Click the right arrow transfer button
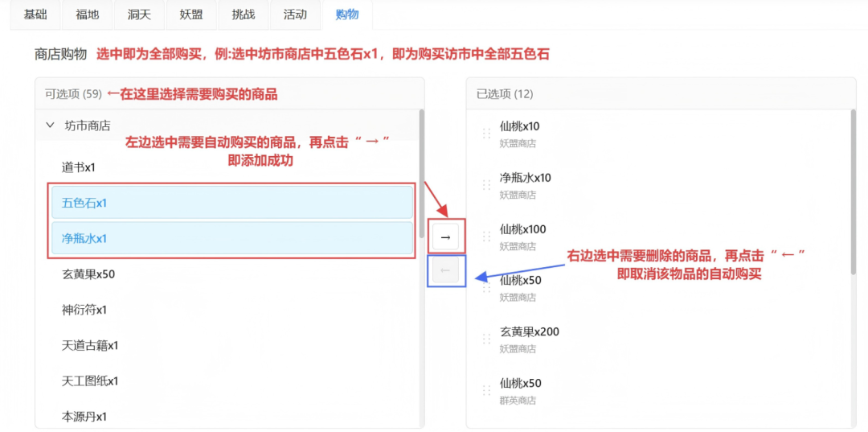This screenshot has width=868, height=432. tap(446, 237)
